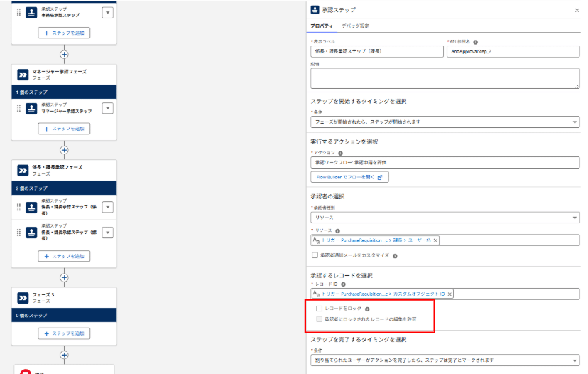Check 承認者にロックされたレコードの編集を許可 checkbox
Screen dimensions: 588x374
tap(319, 319)
